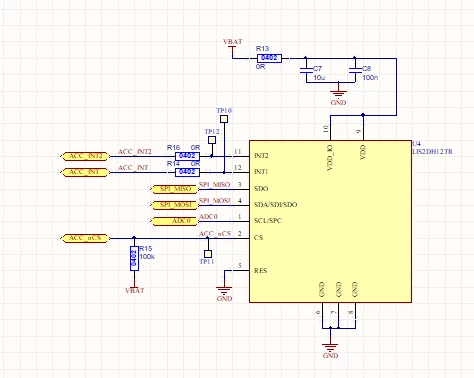
Task: Click test point TP10 square
Action: 224,119
